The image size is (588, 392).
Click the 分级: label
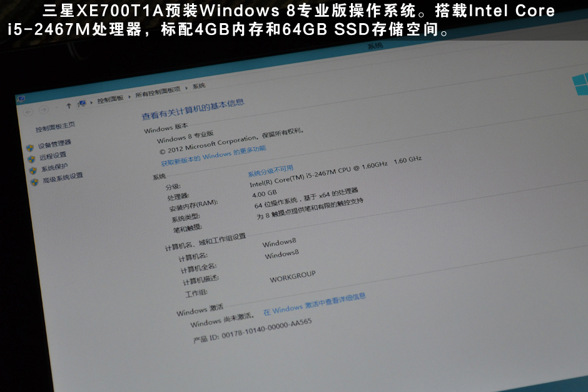pos(173,186)
